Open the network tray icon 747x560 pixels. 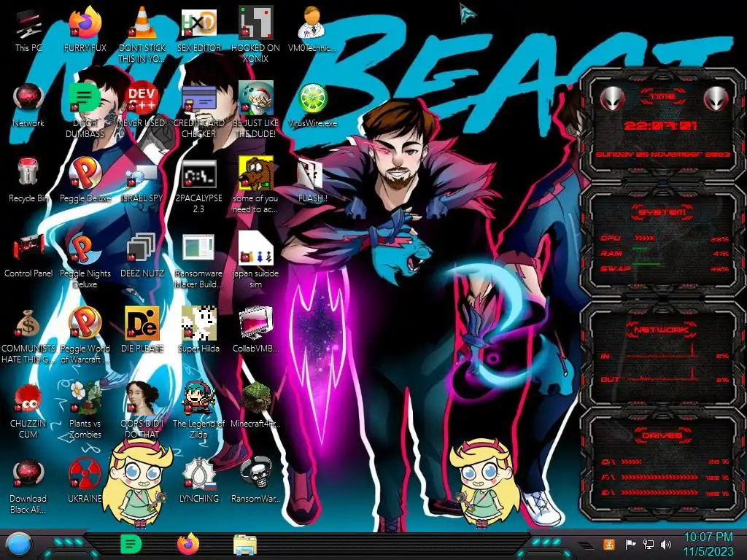pyautogui.click(x=648, y=544)
